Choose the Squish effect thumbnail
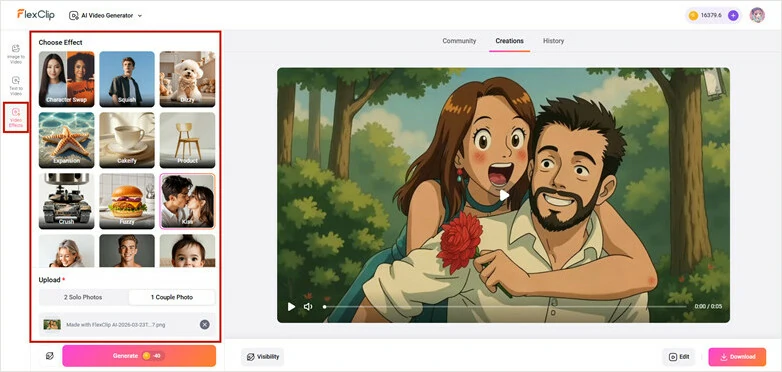Image resolution: width=782 pixels, height=372 pixels. click(127, 79)
